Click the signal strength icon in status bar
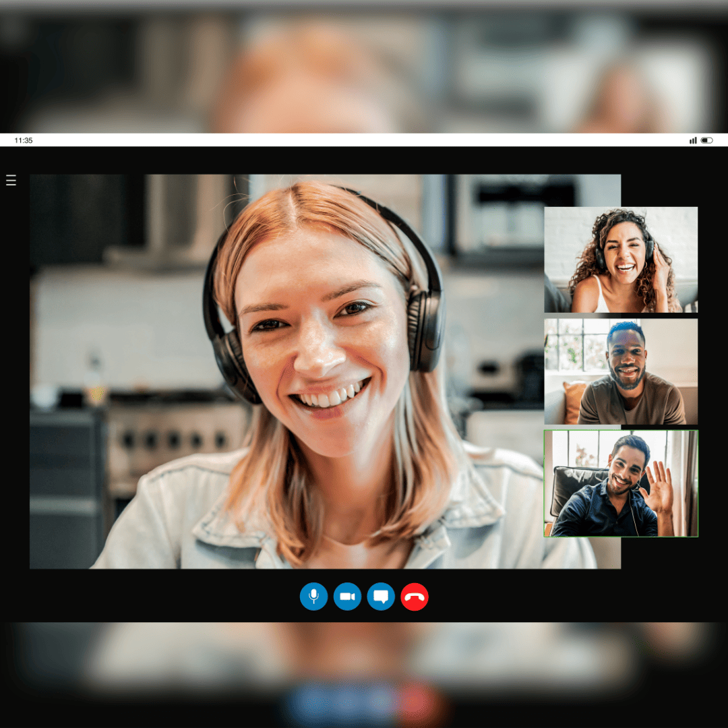The image size is (728, 728). coord(693,140)
